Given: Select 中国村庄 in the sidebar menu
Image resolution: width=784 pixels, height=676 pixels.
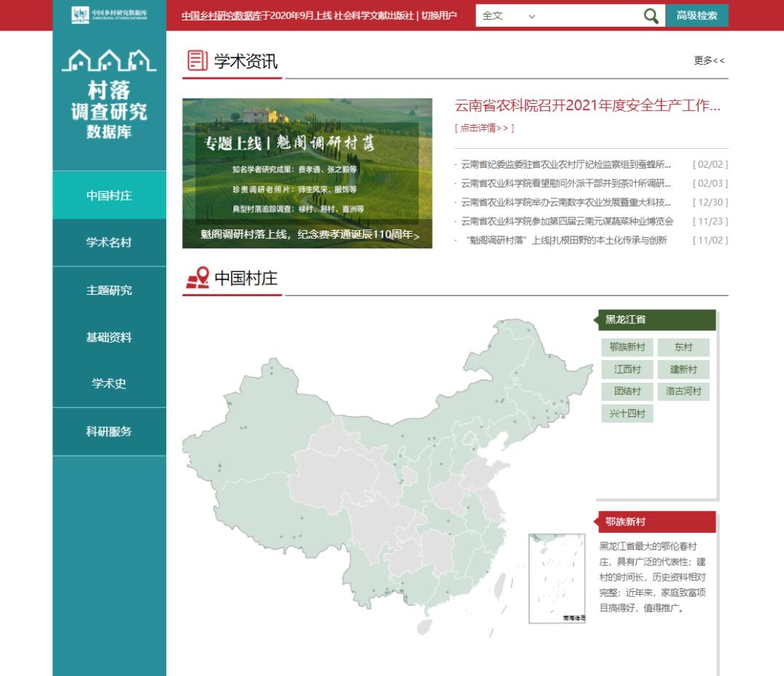Looking at the screenshot, I should [x=109, y=195].
